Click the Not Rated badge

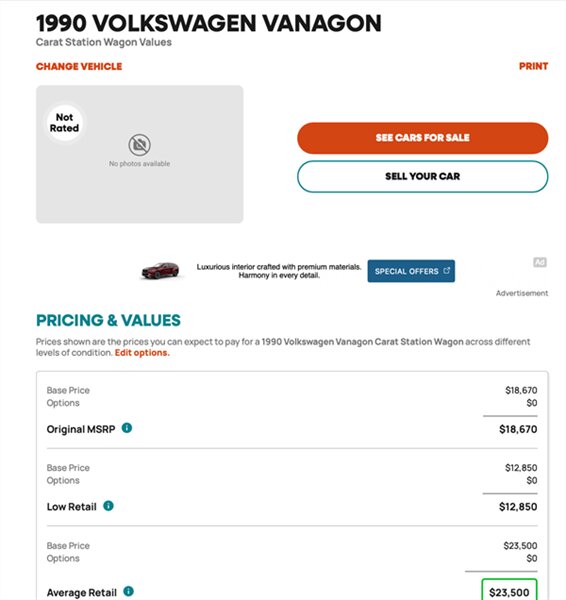pyautogui.click(x=64, y=122)
